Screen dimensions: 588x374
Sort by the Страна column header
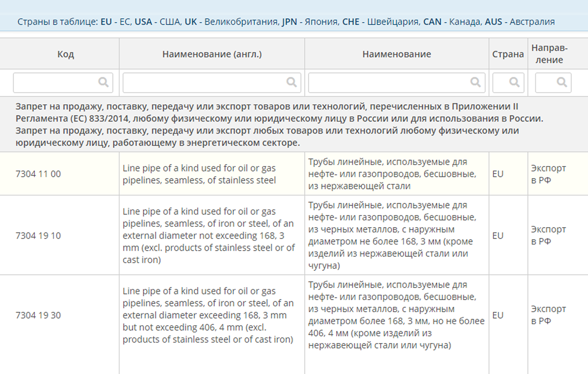click(x=508, y=54)
